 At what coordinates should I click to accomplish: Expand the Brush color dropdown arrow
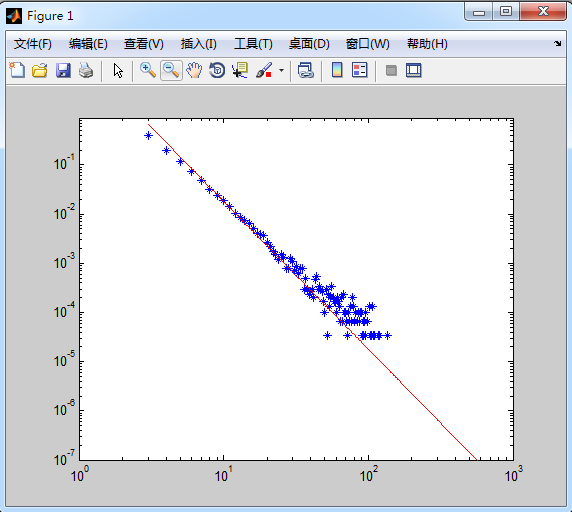pos(281,70)
